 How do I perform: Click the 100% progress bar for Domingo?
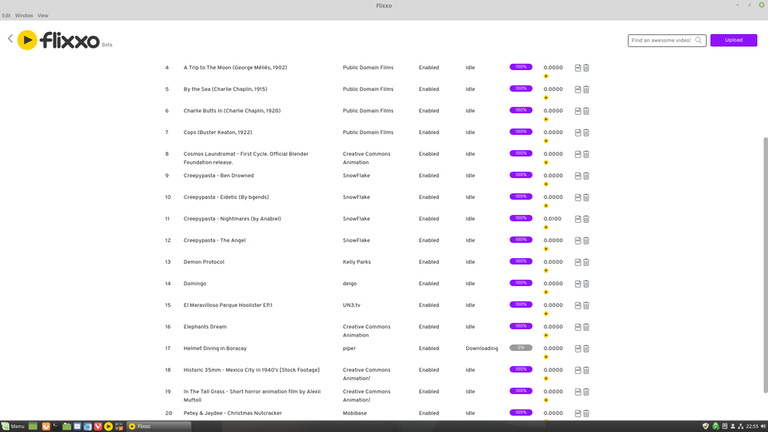(x=521, y=283)
